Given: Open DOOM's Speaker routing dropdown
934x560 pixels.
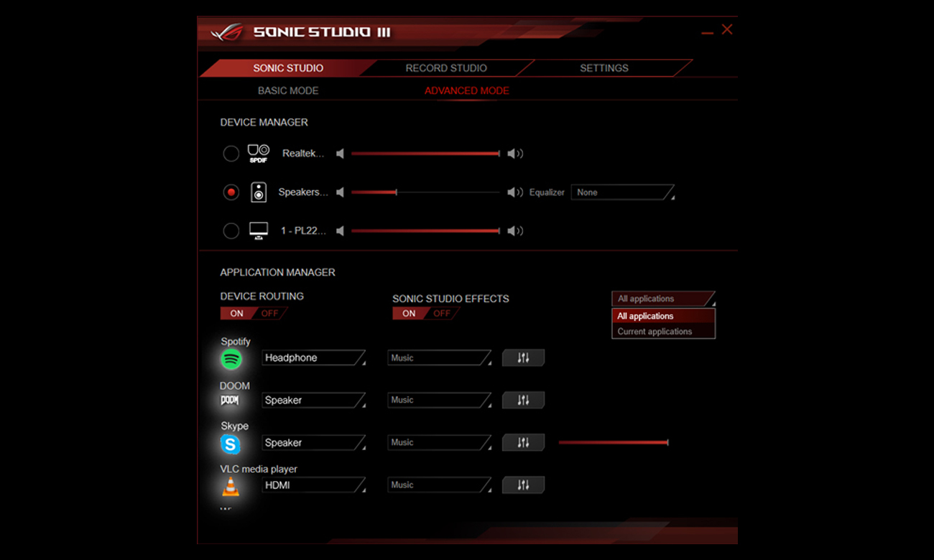Looking at the screenshot, I should (313, 400).
